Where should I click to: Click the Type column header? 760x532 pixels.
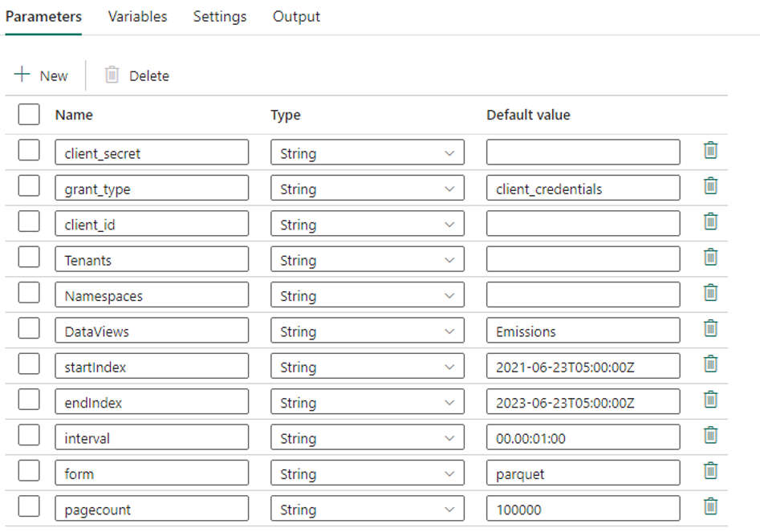click(x=286, y=115)
